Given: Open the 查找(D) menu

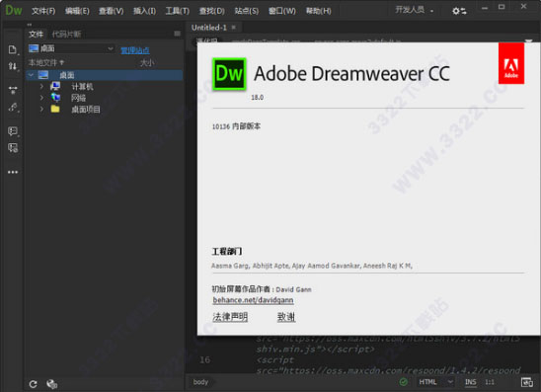Looking at the screenshot, I should pyautogui.click(x=212, y=11).
